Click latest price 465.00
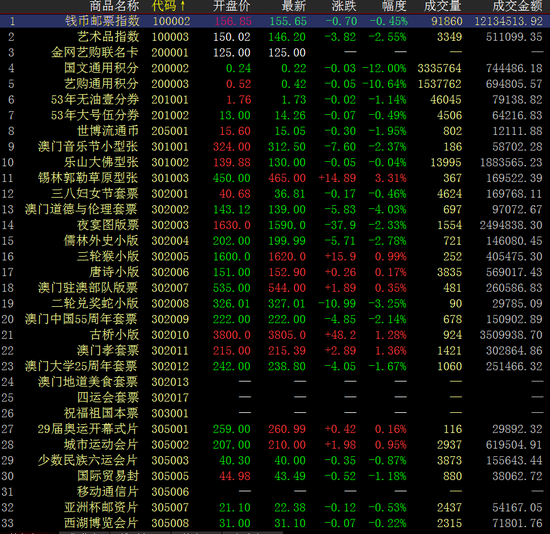The height and width of the screenshot is (534, 550). pyautogui.click(x=287, y=178)
